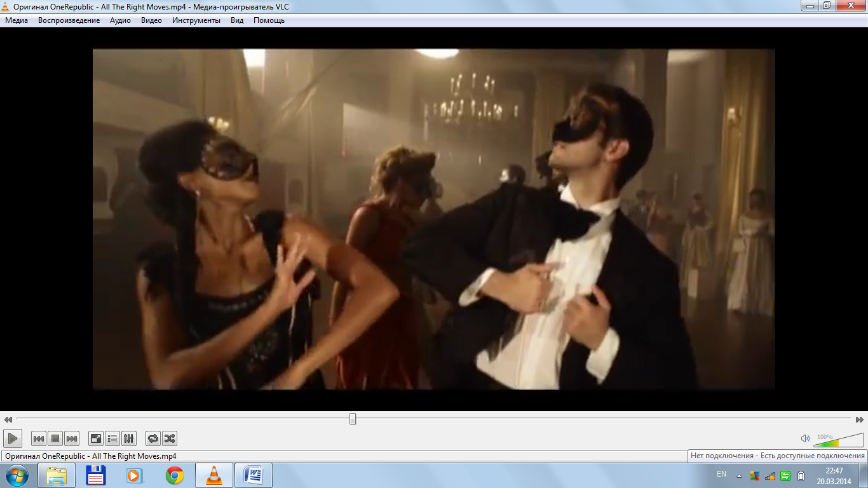Jump to the previous track
This screenshot has width=868, height=488.
coord(39,438)
